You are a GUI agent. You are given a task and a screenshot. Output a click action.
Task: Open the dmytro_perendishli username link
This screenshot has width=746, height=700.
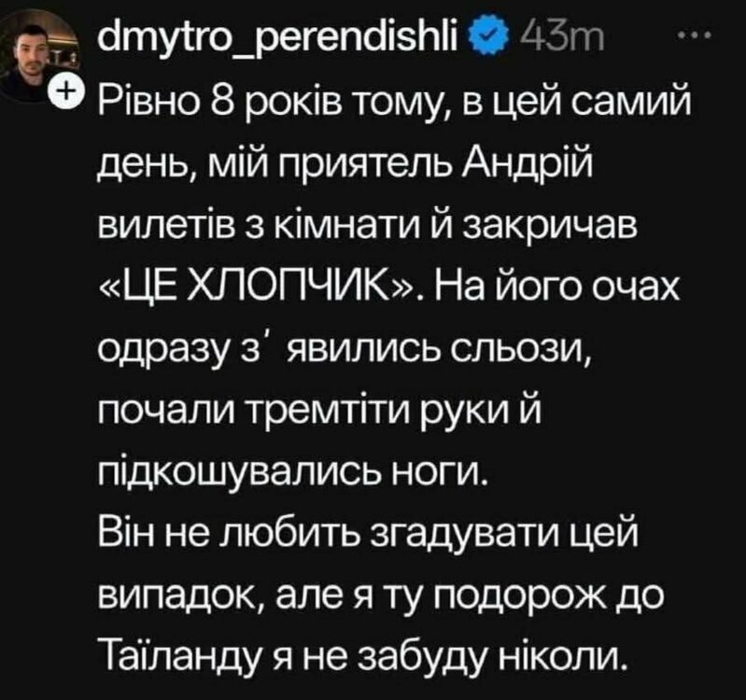point(276,39)
